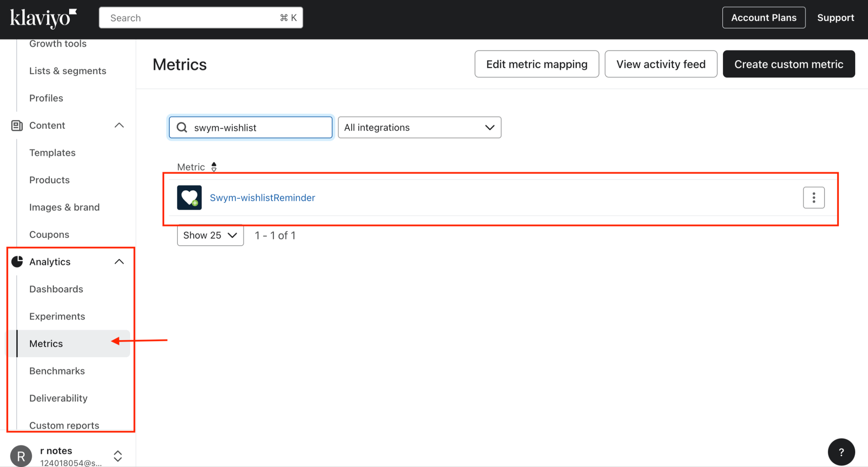Sort by the Metric column arrow
Screen dimensions: 868x467
(x=214, y=167)
